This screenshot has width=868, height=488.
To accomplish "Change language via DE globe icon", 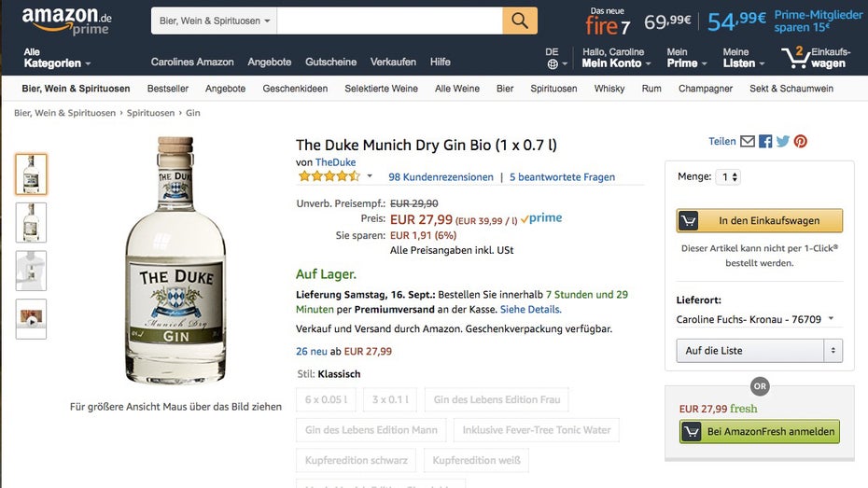I will 552,59.
